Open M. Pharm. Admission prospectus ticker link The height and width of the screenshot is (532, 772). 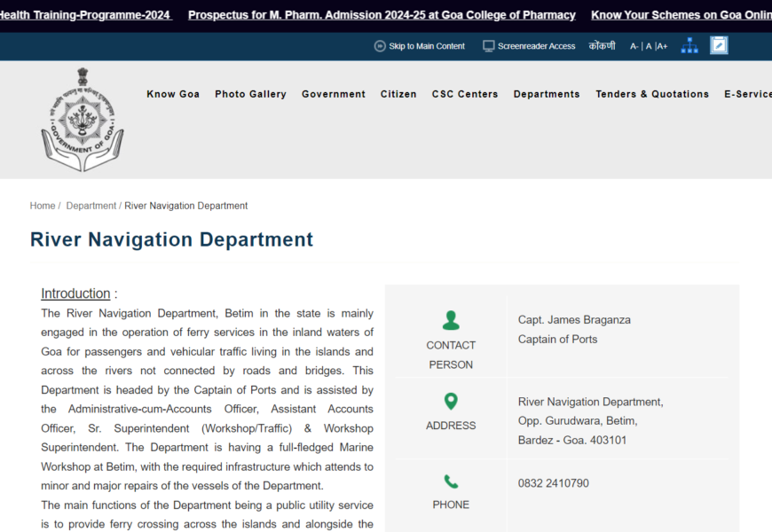coord(382,15)
